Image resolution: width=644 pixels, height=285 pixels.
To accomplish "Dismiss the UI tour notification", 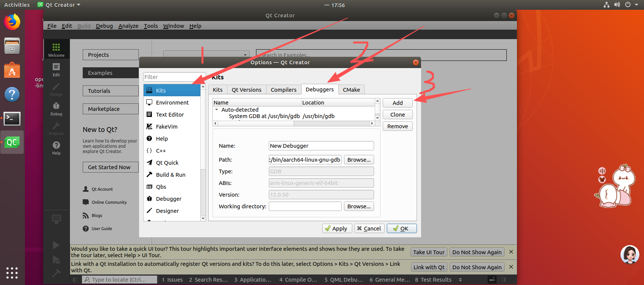I will pyautogui.click(x=511, y=252).
